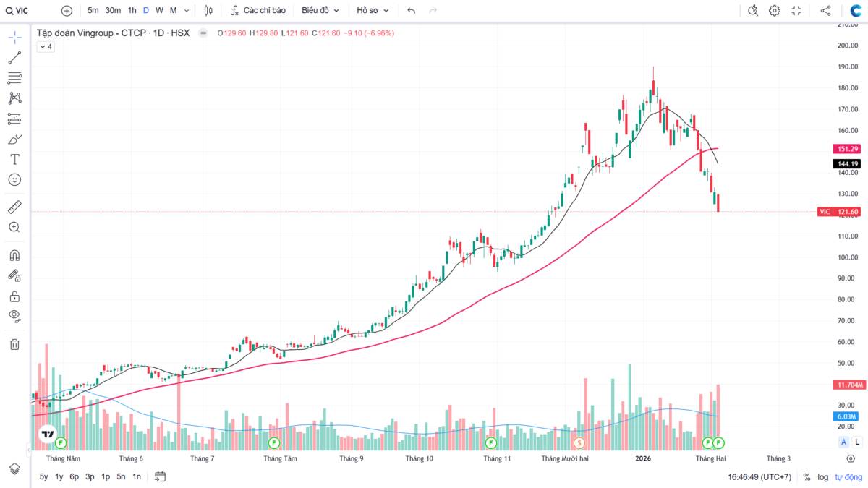Set the range to 1n
The image size is (868, 488).
pyautogui.click(x=137, y=477)
